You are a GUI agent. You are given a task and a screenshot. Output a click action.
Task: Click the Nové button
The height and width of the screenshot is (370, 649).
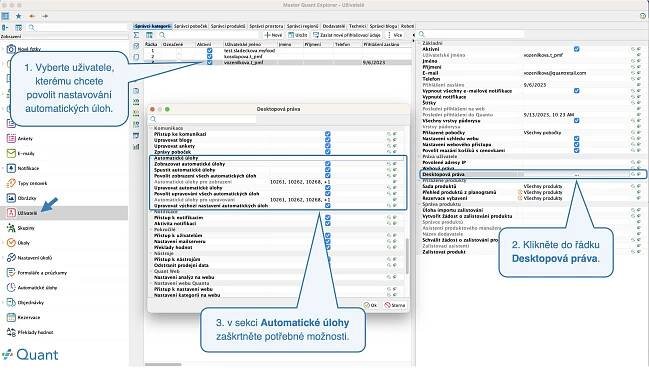tap(274, 35)
